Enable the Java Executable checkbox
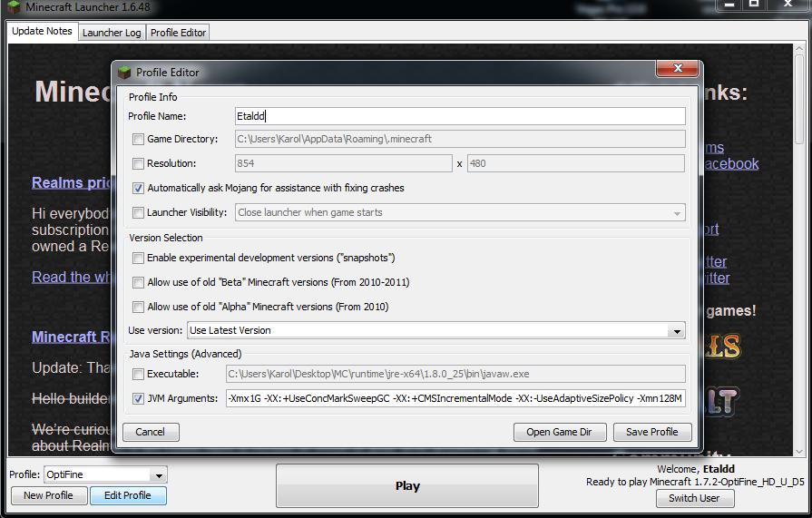This screenshot has width=812, height=518. [x=138, y=374]
